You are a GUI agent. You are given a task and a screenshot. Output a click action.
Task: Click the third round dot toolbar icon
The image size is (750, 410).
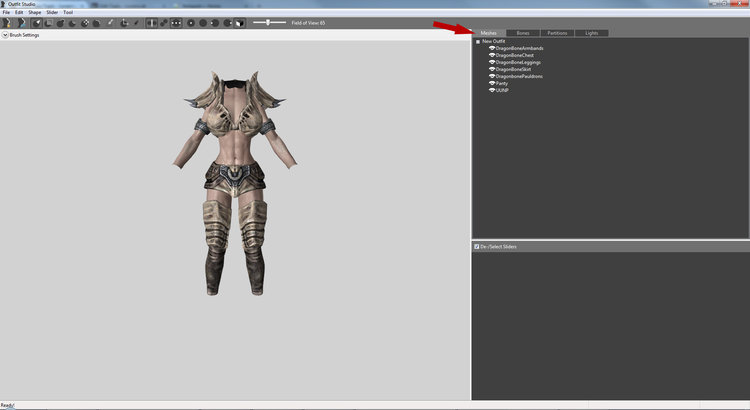tap(215, 23)
